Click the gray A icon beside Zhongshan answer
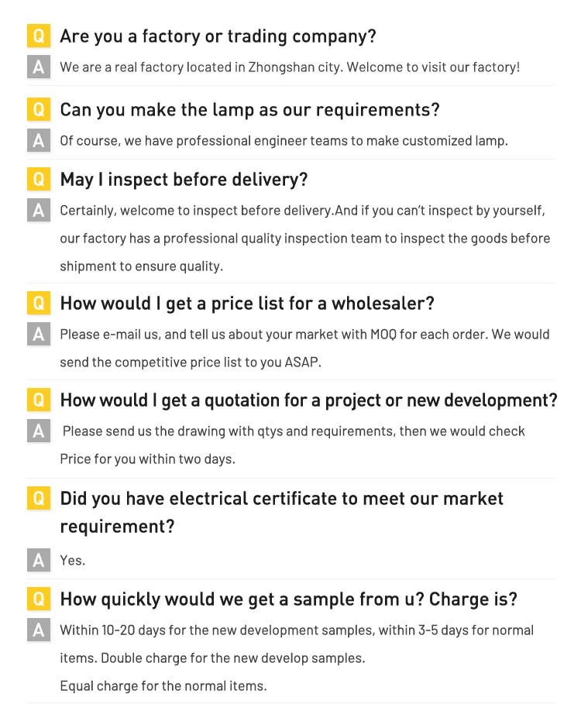Screen dimensions: 581x728 tap(39, 67)
